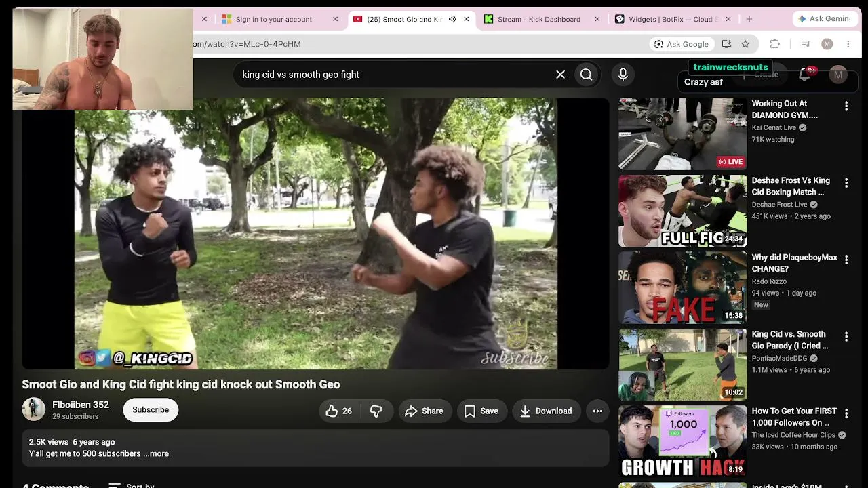Open King Cid vs. Smooth Gio Parody thumbnail
This screenshot has width=868, height=488.
click(682, 365)
